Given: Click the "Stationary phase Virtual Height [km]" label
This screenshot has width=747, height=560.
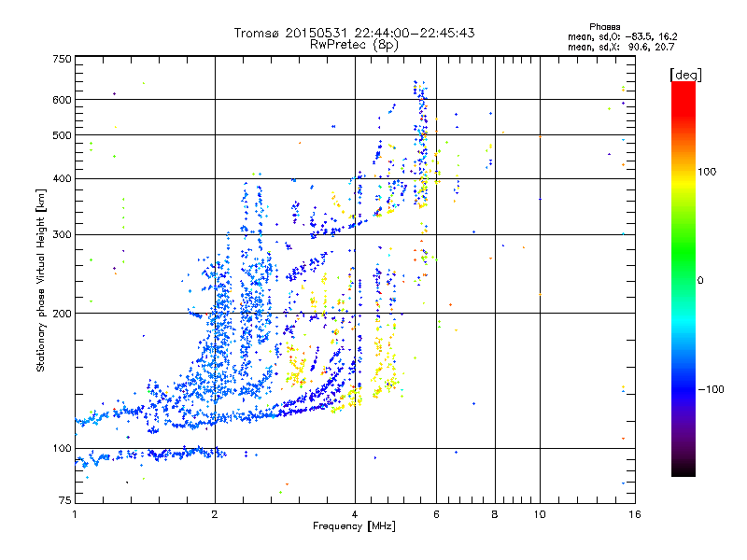Looking at the screenshot, I should [41, 280].
